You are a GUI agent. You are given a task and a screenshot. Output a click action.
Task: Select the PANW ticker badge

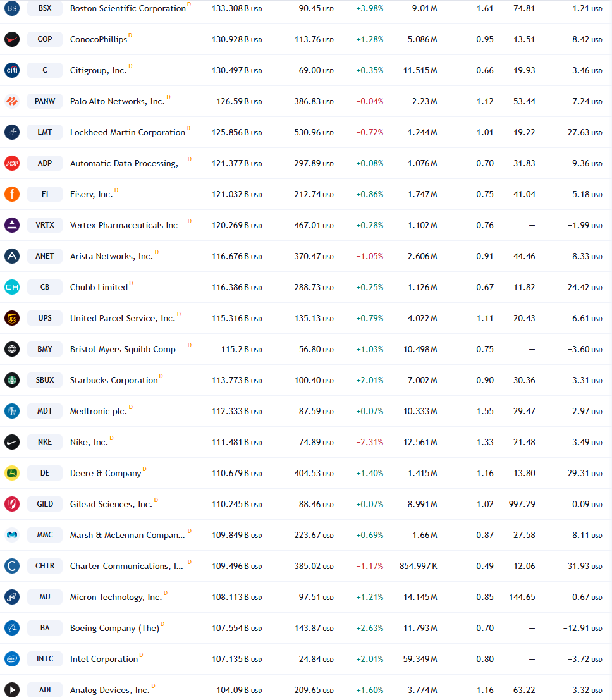(x=45, y=101)
